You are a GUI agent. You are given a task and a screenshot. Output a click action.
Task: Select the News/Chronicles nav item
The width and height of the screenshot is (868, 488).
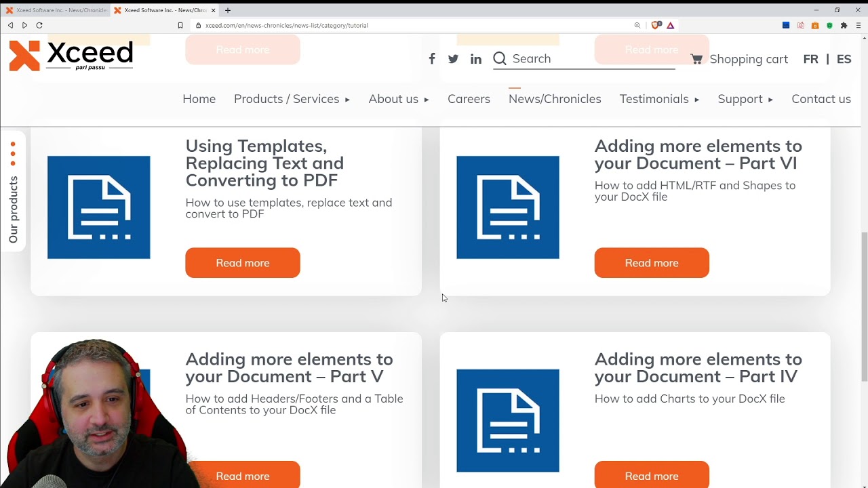coord(555,99)
